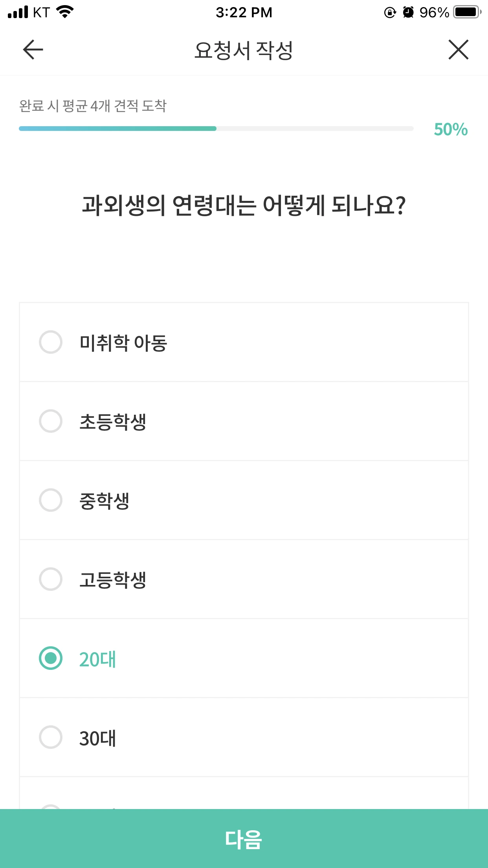Tap the selected 20대 radio button

(51, 658)
